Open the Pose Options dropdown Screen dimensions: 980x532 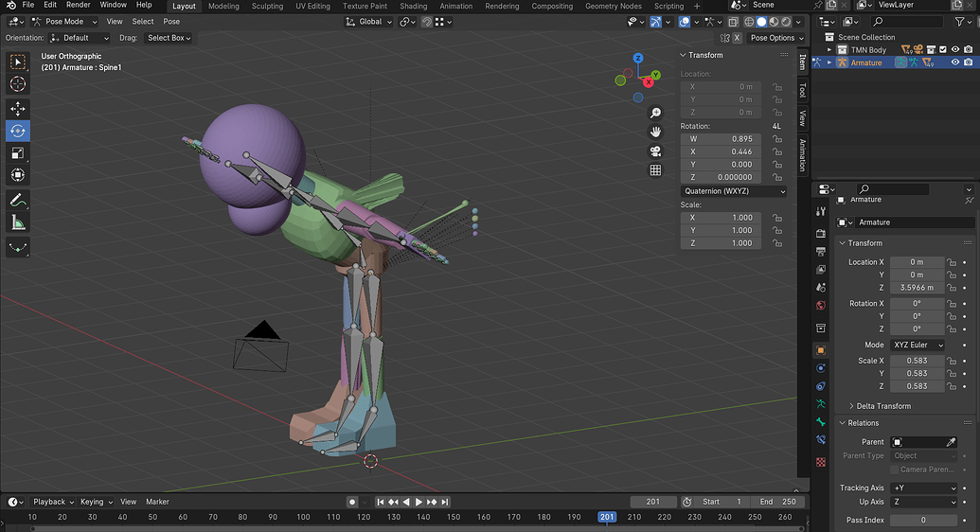pos(776,38)
